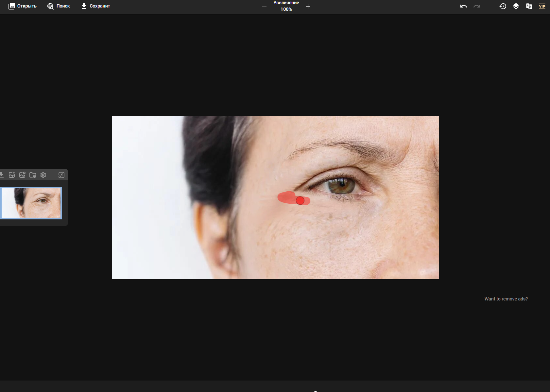Decrease zoom with the minus icon
The height and width of the screenshot is (392, 550).
point(264,6)
